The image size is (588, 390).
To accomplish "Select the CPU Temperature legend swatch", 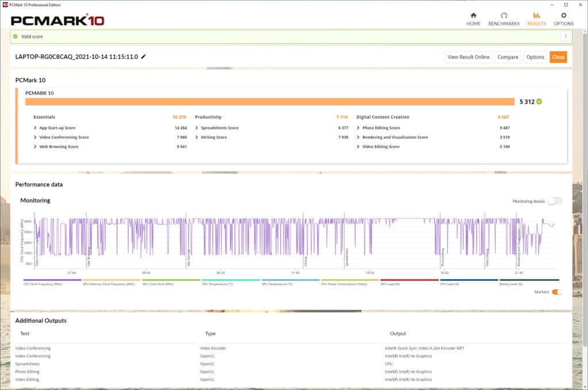I will pyautogui.click(x=231, y=280).
